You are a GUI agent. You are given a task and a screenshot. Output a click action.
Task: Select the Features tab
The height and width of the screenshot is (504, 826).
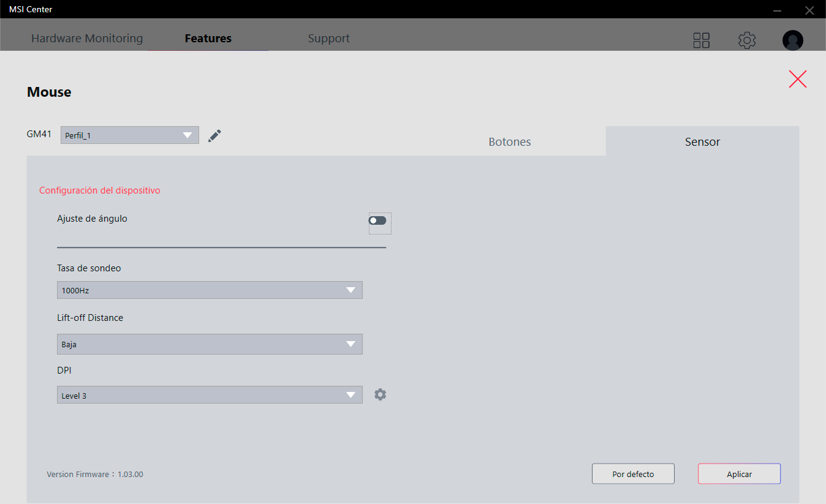(208, 39)
